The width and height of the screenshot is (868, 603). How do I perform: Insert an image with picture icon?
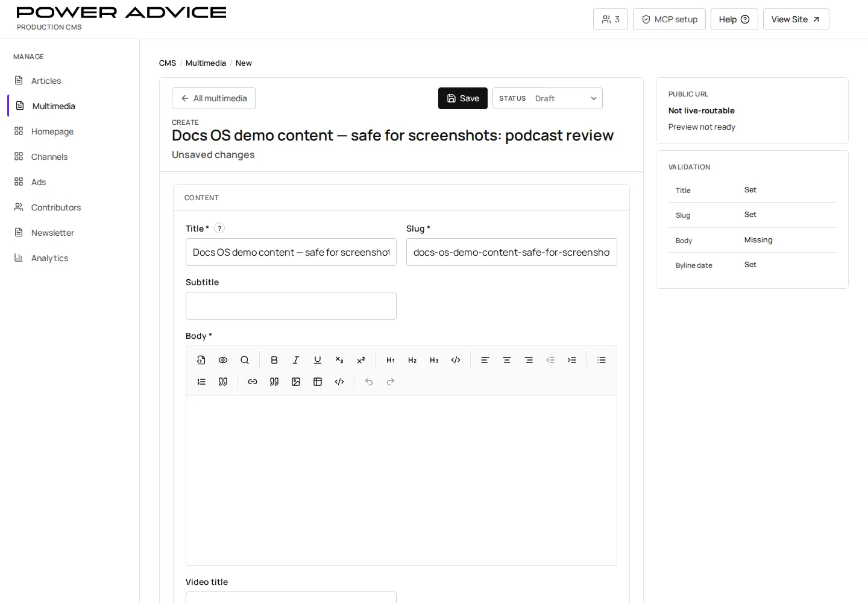pyautogui.click(x=296, y=382)
